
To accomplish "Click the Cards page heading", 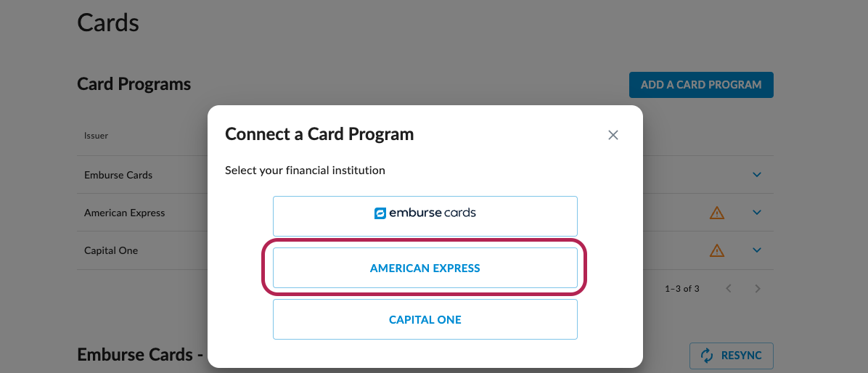I will point(108,22).
